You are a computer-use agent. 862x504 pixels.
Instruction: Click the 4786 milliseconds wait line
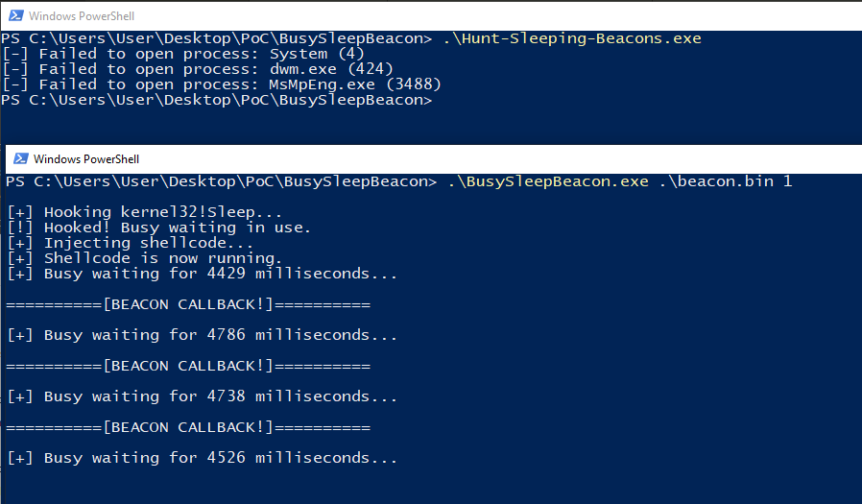tap(203, 335)
